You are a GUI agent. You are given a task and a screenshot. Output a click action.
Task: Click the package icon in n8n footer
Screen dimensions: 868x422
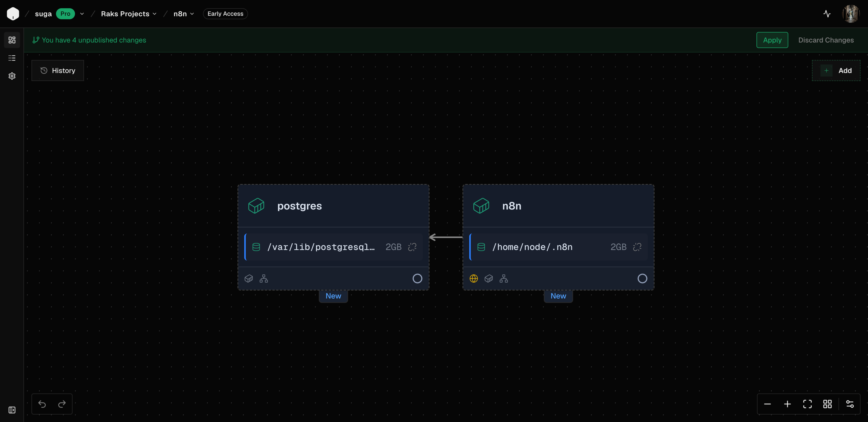(488, 278)
